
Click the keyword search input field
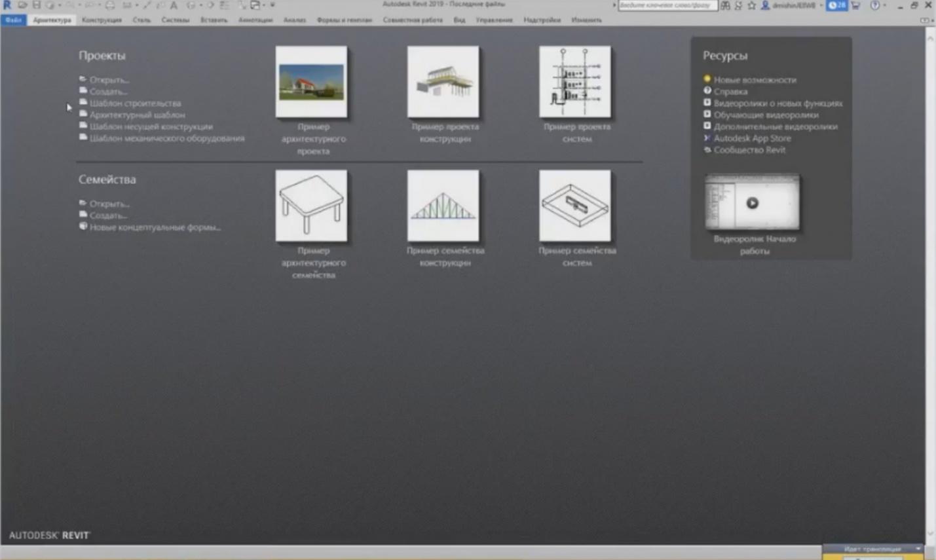(x=668, y=5)
